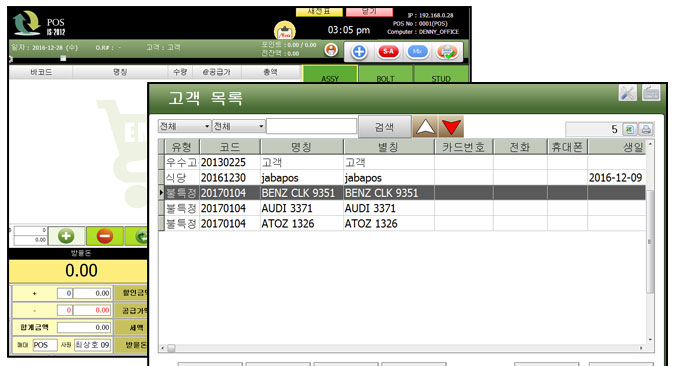700x366 pixels.
Task: Click the blue Mix button in POS toolbar
Action: point(417,52)
